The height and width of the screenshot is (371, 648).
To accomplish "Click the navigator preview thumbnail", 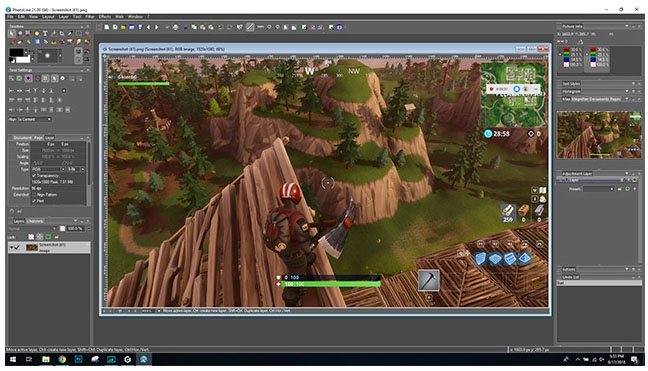I will (599, 135).
